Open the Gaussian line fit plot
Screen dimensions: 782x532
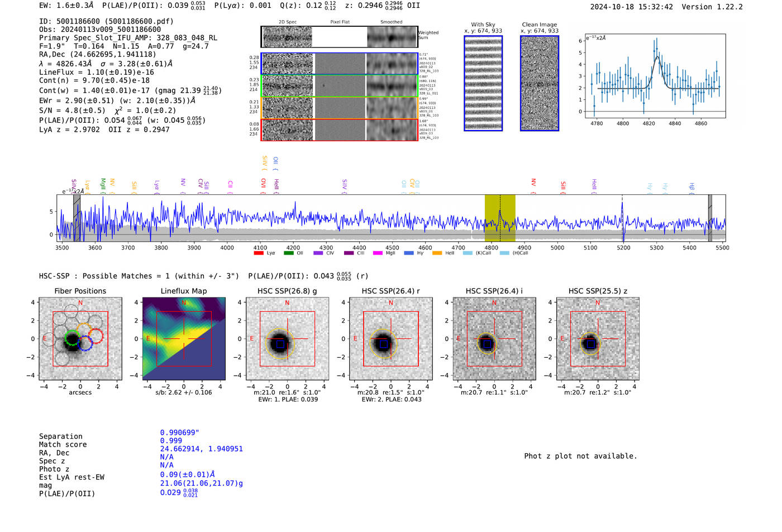pyautogui.click(x=655, y=76)
